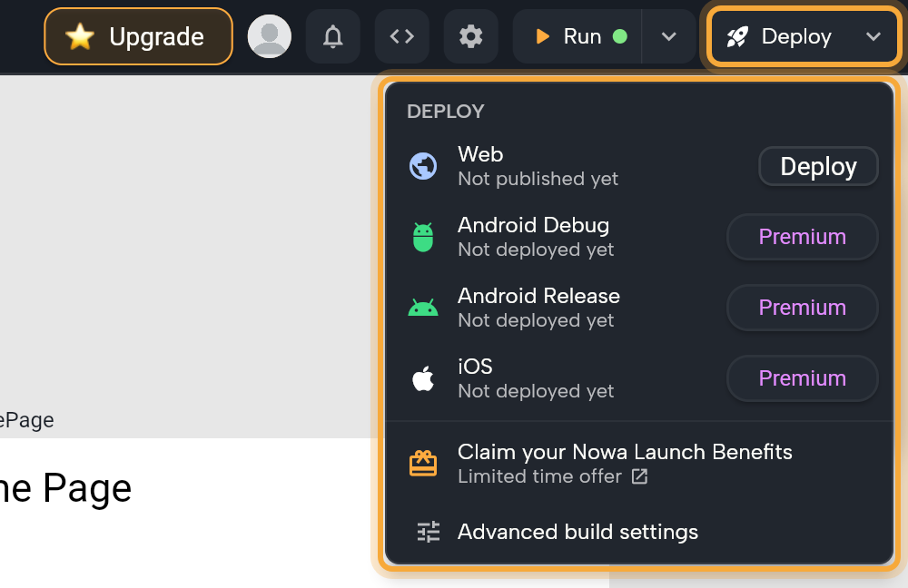The width and height of the screenshot is (908, 588).
Task: Click the Web globe icon
Action: (x=423, y=166)
